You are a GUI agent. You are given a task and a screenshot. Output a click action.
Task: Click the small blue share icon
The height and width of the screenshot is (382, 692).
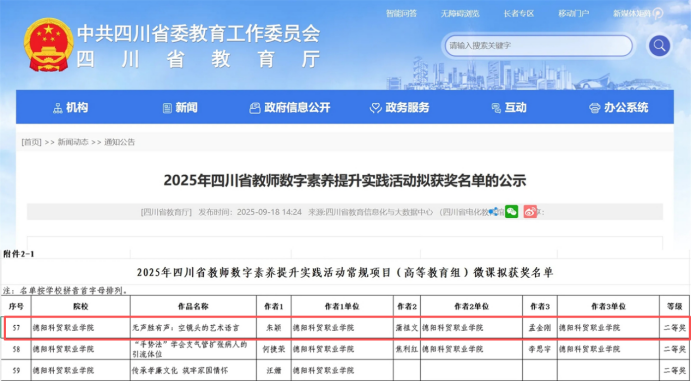click(x=493, y=211)
